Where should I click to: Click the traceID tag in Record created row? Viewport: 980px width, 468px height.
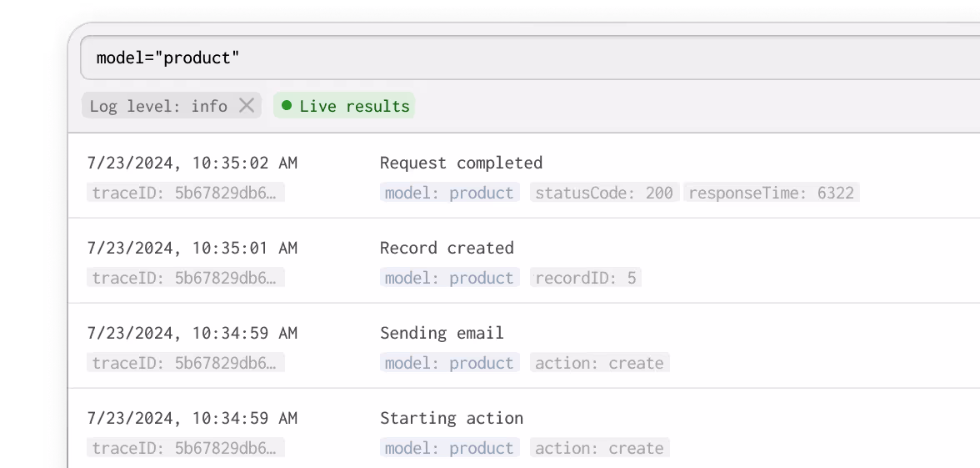[x=186, y=277]
